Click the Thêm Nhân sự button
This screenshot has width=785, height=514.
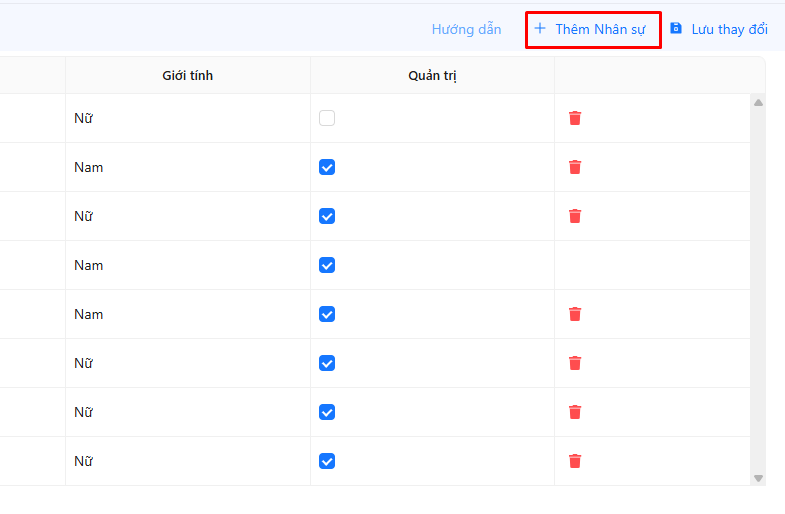tap(592, 29)
